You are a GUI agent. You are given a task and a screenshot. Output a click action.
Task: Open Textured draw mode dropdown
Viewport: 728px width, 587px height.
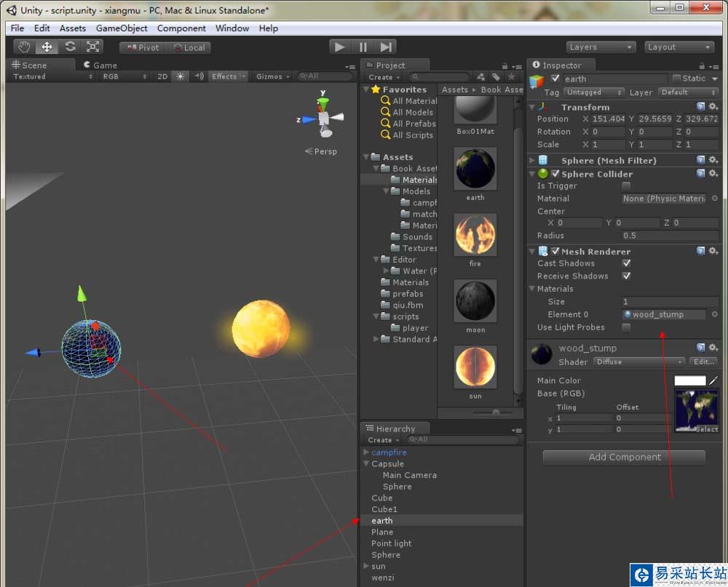tap(52, 76)
